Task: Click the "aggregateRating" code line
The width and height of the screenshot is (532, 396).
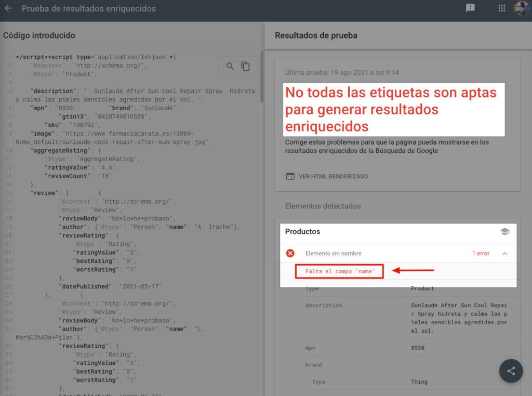Action: pos(65,151)
